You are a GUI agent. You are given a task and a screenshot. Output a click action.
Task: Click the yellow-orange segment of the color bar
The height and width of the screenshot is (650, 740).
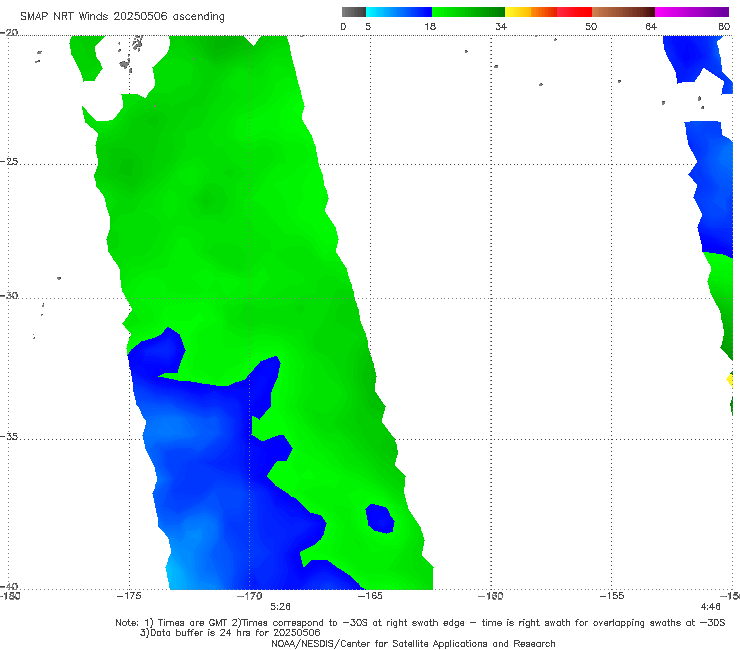(531, 12)
